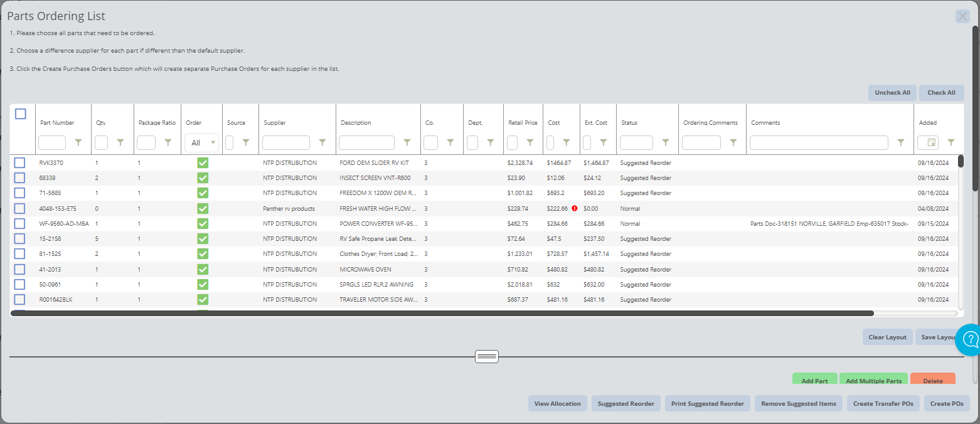Click the Uncheck All button

click(x=892, y=93)
